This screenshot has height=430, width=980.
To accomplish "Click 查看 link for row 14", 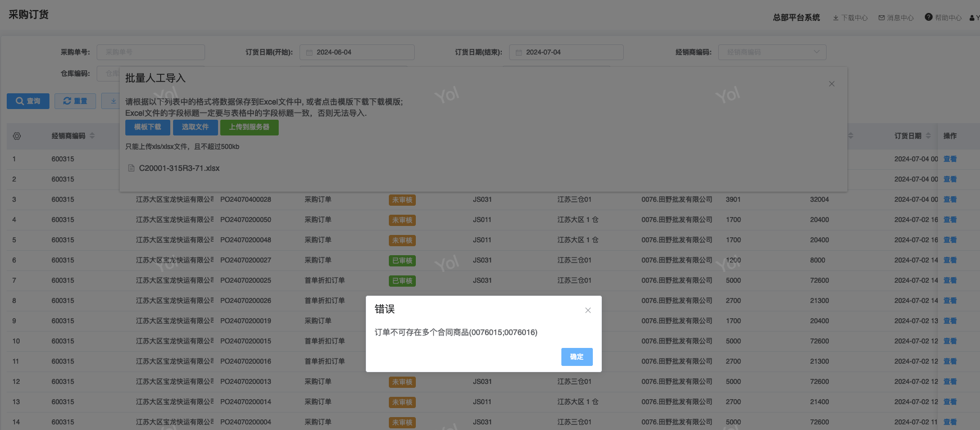I will pos(950,422).
